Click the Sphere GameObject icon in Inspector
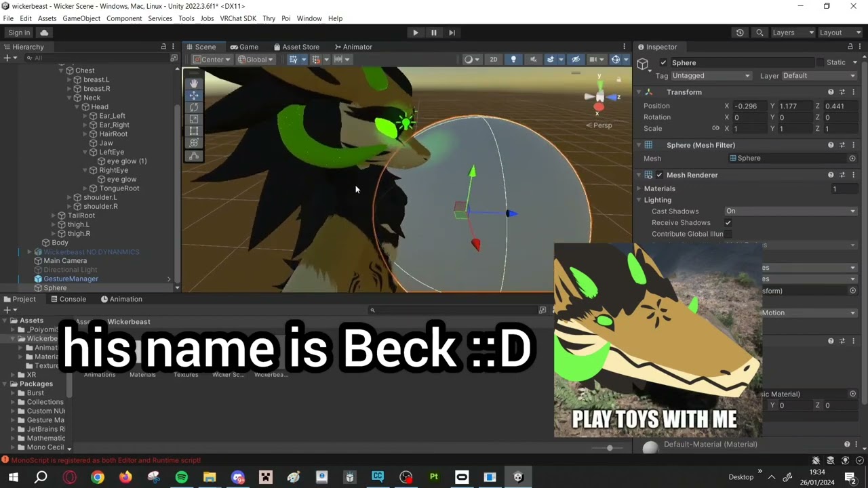 tap(643, 64)
